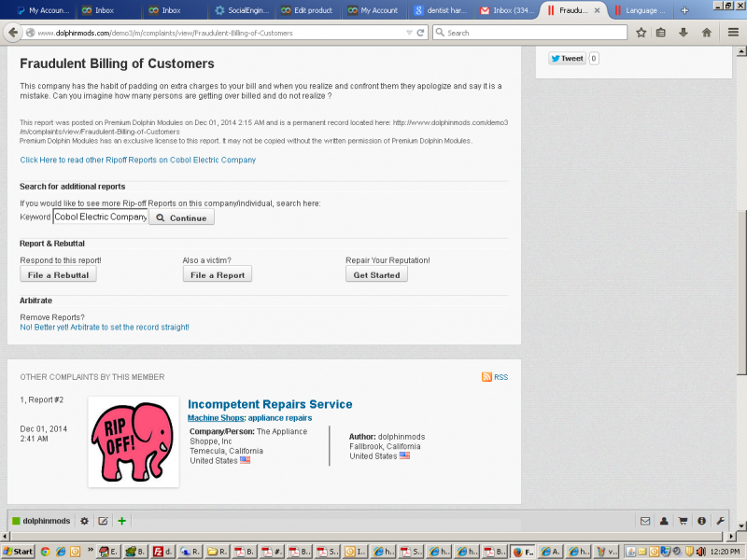Click the taskbar clock showing 12:20 PM

tap(726, 552)
